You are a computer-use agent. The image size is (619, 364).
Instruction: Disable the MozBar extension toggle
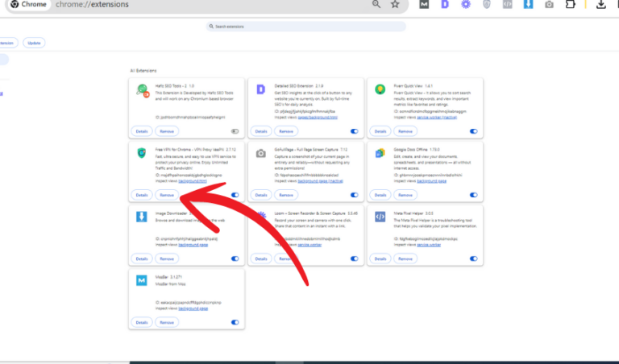tap(235, 322)
